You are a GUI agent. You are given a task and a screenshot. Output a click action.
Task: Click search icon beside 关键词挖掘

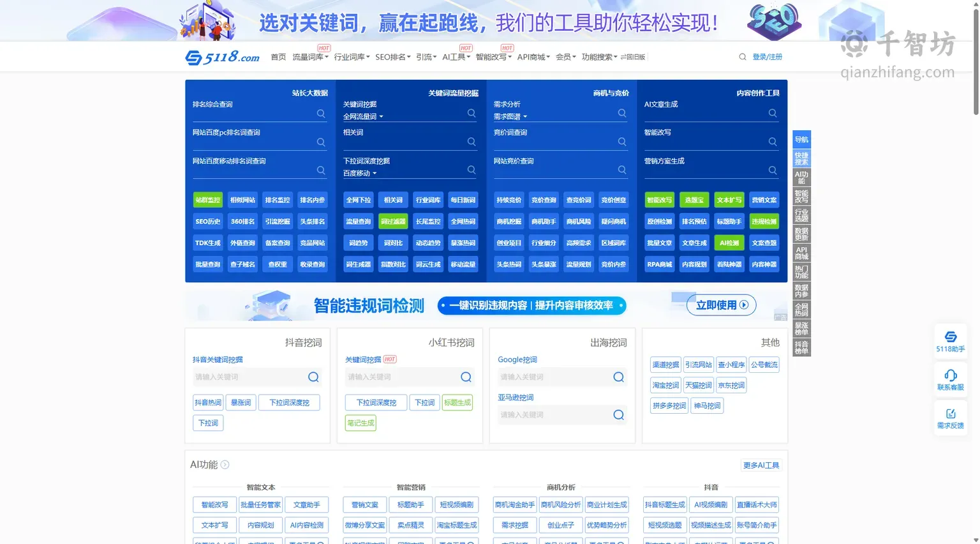tap(471, 113)
